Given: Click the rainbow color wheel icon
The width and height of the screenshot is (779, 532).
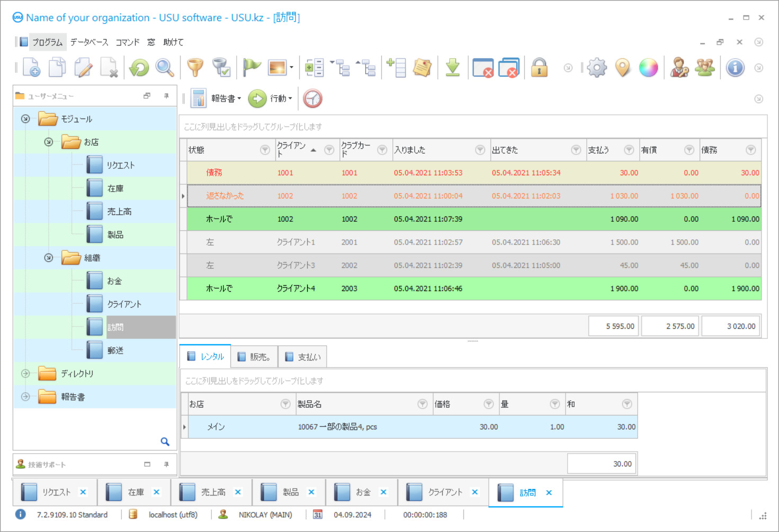Looking at the screenshot, I should 648,68.
